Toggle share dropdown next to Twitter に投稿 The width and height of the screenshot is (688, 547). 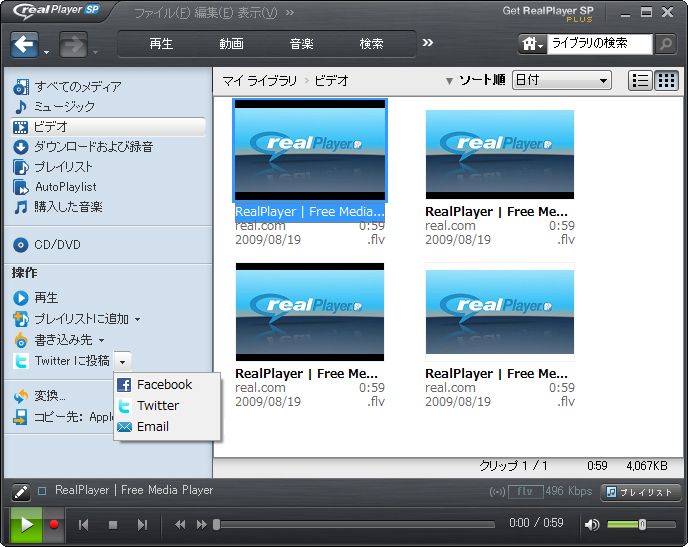point(122,362)
